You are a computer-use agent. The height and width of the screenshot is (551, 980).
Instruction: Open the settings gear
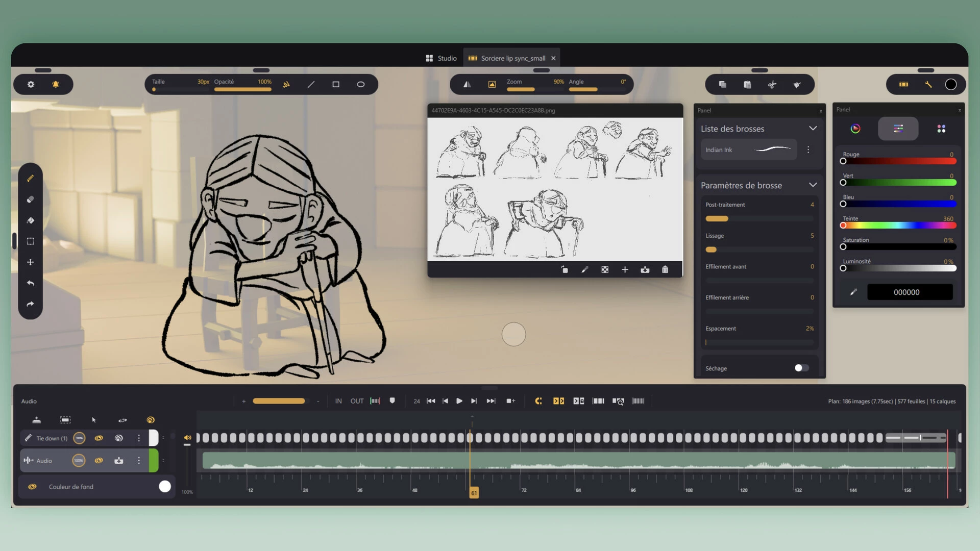coord(31,84)
